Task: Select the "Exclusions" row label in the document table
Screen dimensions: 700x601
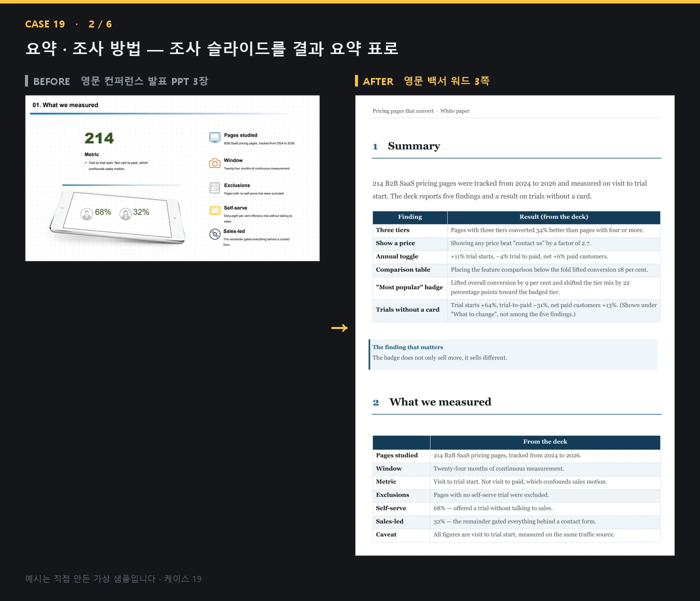Action: coord(392,495)
